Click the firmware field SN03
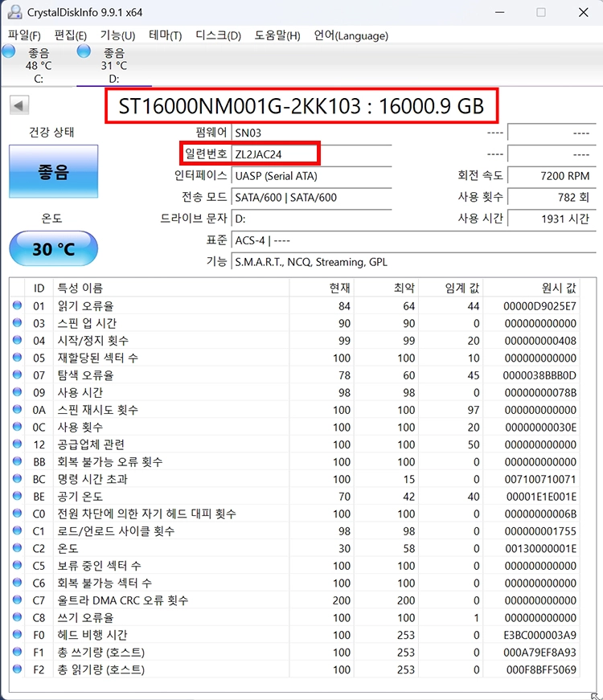The image size is (603, 700). point(311,133)
